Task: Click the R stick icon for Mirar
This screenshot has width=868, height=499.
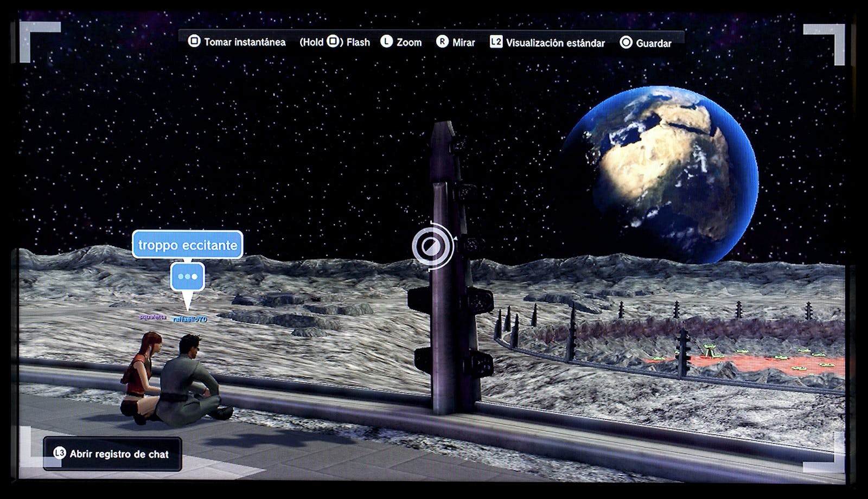Action: click(x=442, y=42)
